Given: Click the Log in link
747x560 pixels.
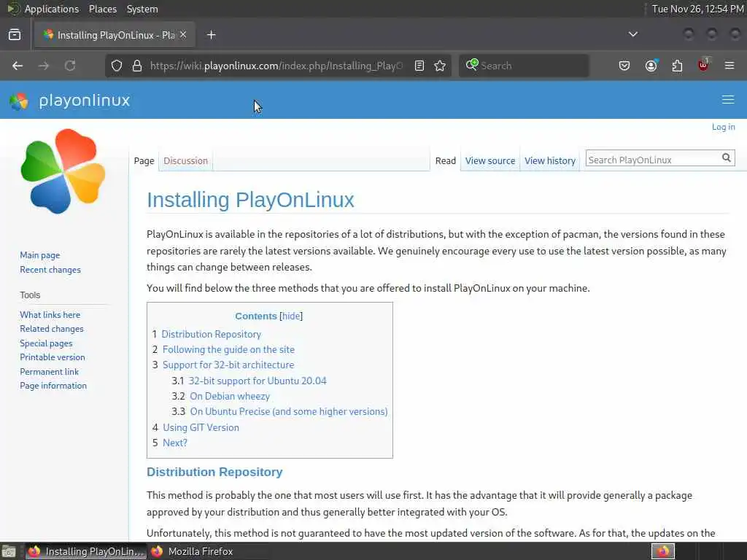Looking at the screenshot, I should [x=723, y=127].
